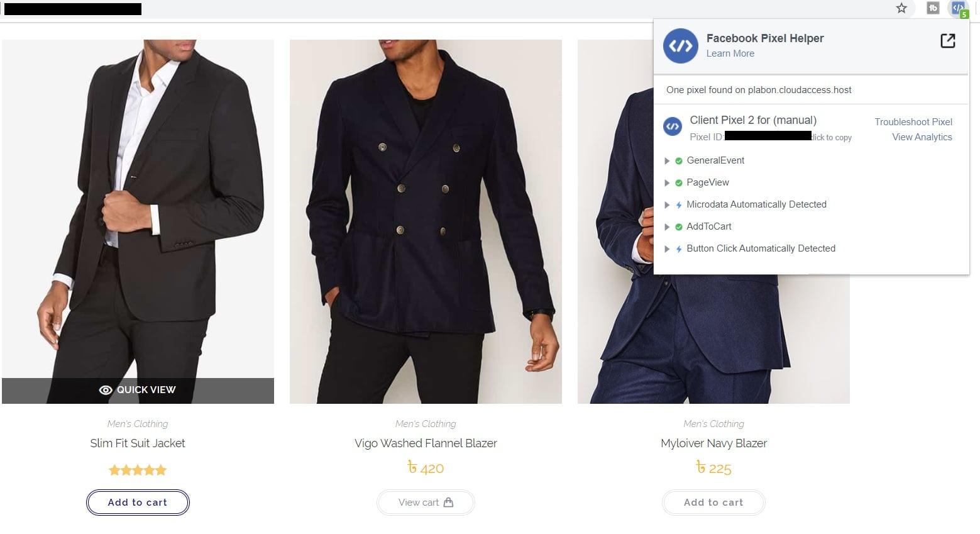Click Troubleshoot Pixel link
980x534 pixels.
[913, 122]
